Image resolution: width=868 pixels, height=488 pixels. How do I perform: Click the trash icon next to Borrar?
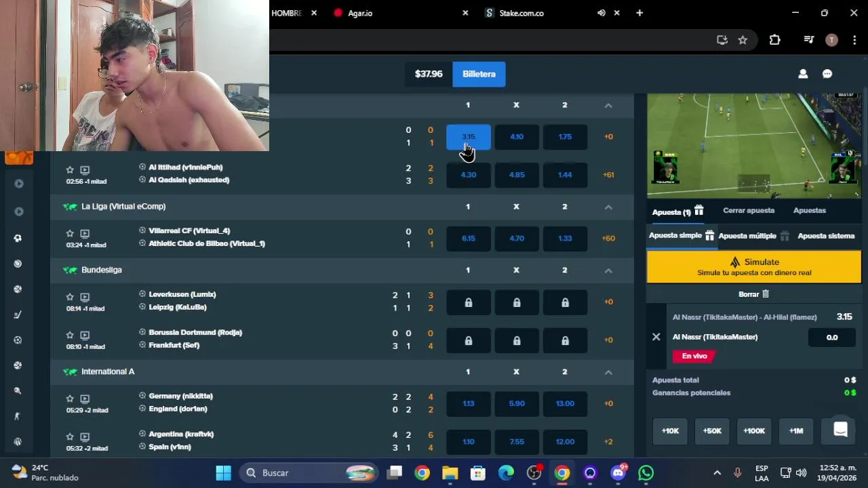coord(766,294)
